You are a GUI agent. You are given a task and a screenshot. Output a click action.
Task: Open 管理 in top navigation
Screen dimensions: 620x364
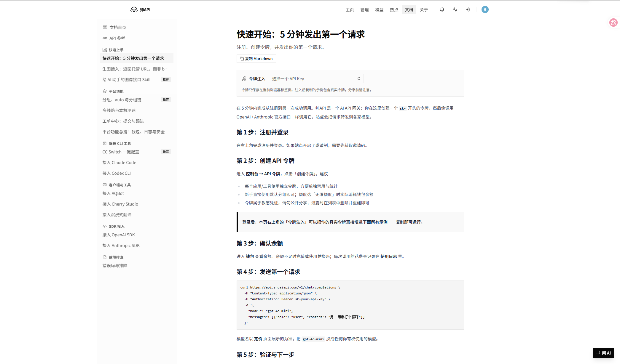point(364,9)
